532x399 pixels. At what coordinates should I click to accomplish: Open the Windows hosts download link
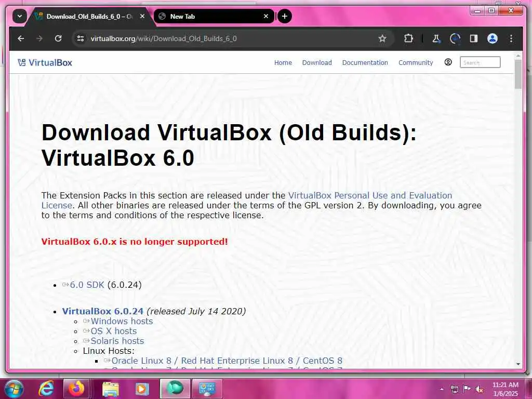pos(122,321)
